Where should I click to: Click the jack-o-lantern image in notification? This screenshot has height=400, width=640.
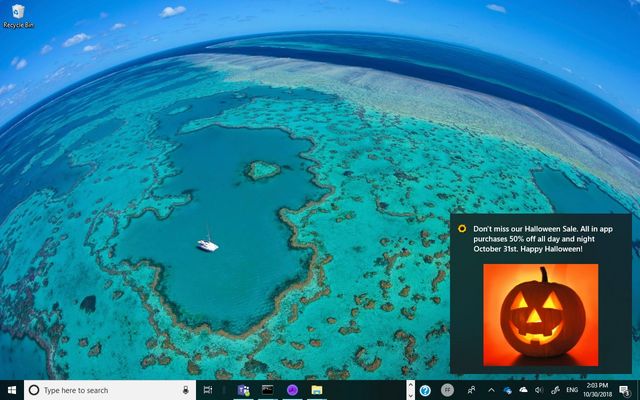click(541, 315)
